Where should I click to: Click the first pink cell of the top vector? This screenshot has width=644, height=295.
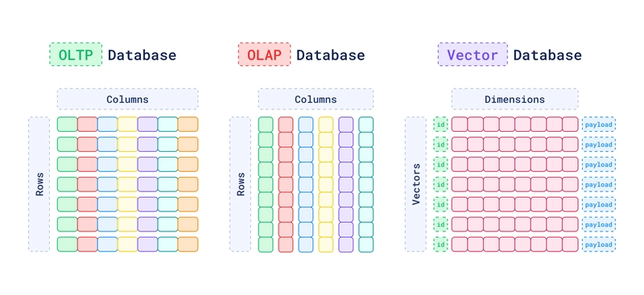[460, 125]
